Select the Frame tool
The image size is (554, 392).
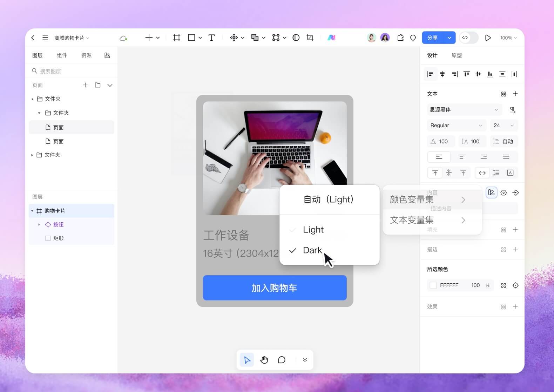pyautogui.click(x=177, y=38)
